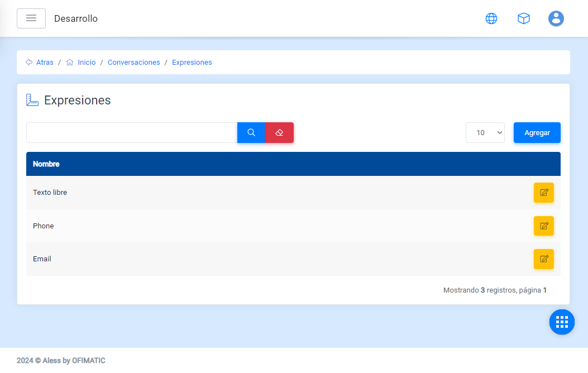Sort by the Nombre column header

46,164
